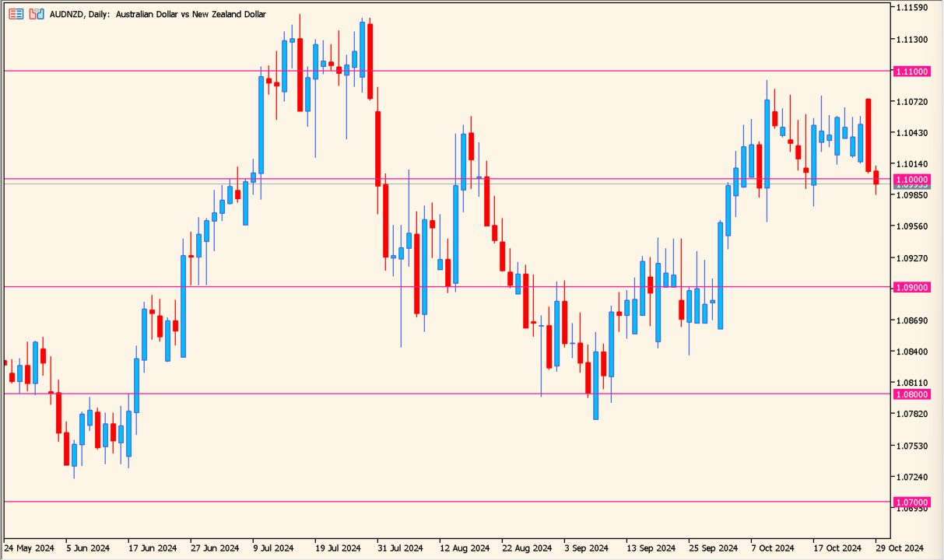Viewport: 944px width, 560px height.
Task: Click the 1.07240 value on price scale
Action: 911,477
